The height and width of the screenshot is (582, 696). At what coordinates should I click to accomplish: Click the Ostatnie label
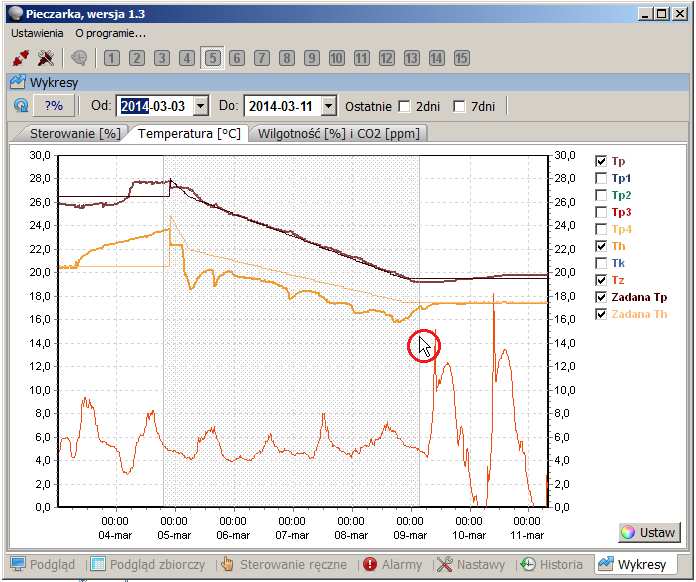(x=368, y=107)
